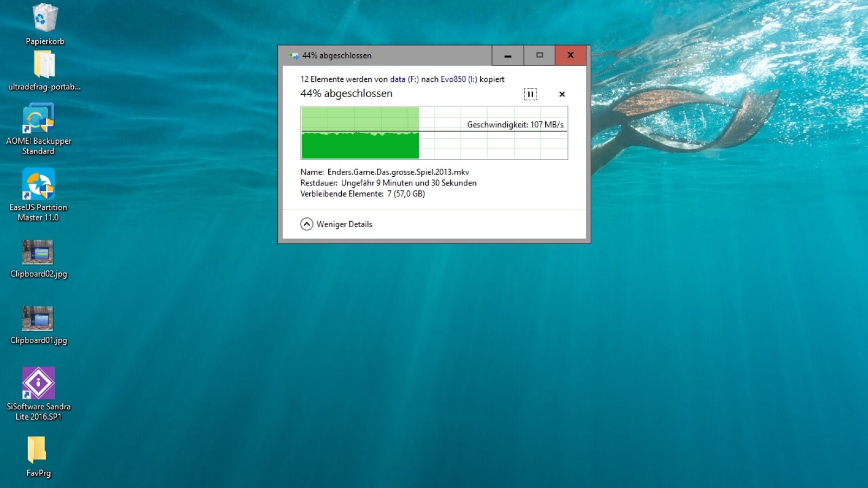This screenshot has height=488, width=868.
Task: Collapse with Weniger Details chevron
Action: tap(307, 224)
